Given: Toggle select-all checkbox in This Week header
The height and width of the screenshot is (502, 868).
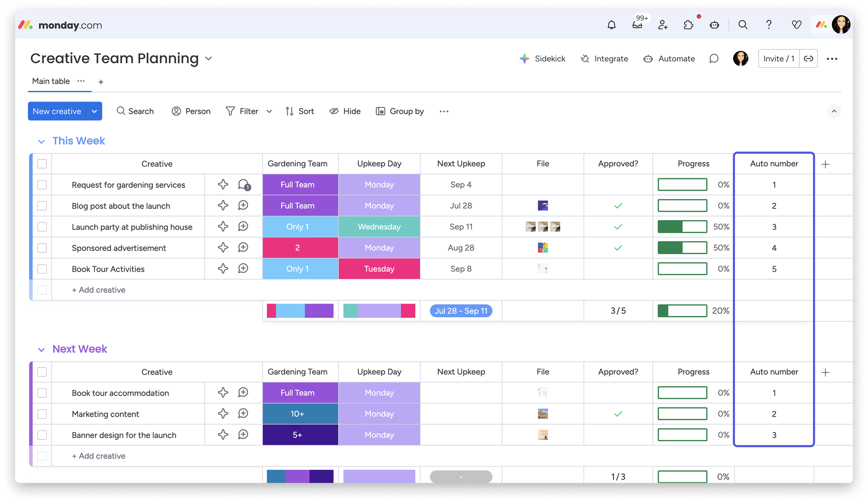Looking at the screenshot, I should [42, 164].
